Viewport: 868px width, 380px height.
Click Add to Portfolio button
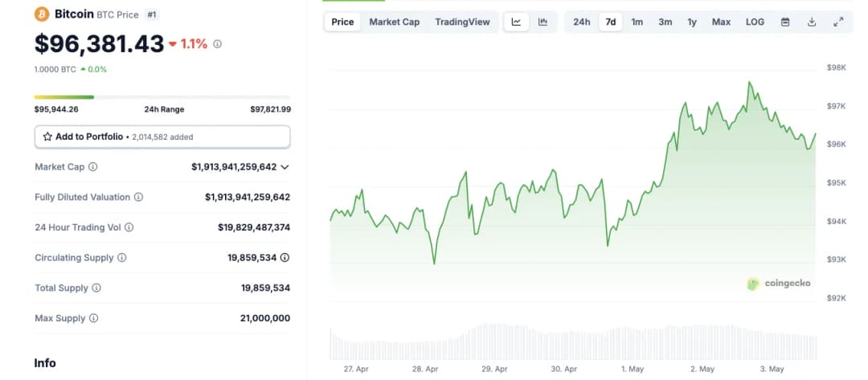(162, 137)
